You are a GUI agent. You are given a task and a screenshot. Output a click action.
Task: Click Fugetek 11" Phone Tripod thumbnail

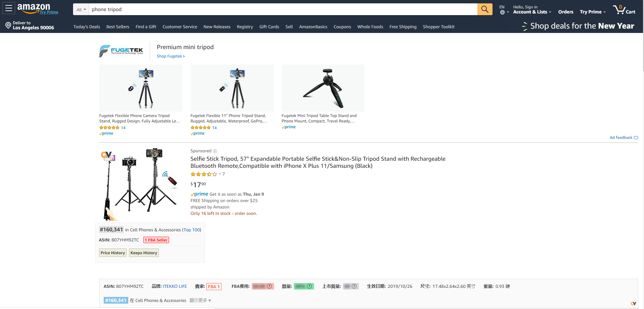coord(232,88)
